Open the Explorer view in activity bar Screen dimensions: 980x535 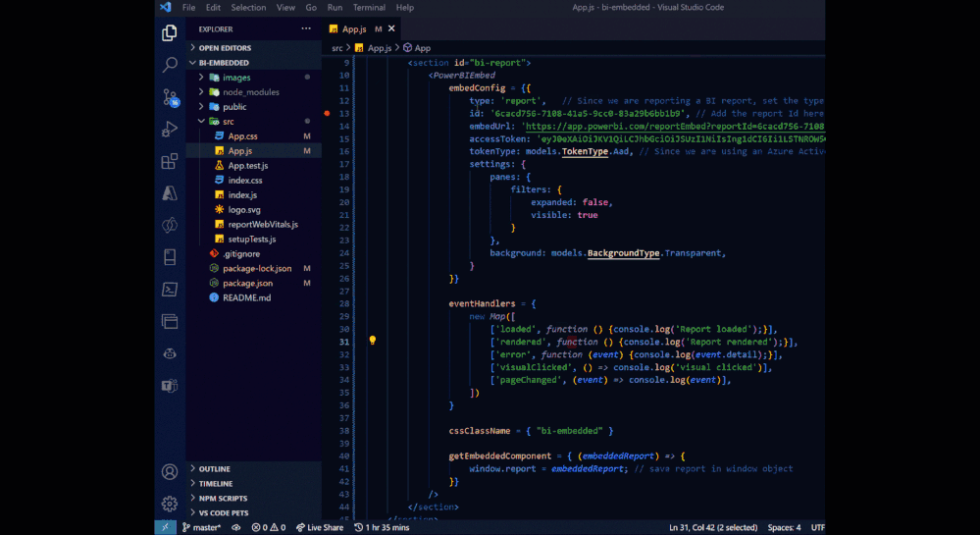[170, 32]
